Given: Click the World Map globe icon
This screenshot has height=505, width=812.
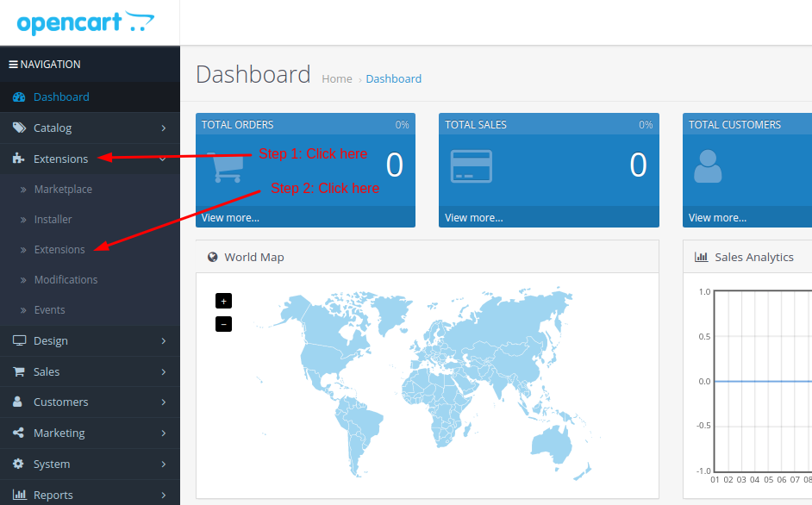Looking at the screenshot, I should click(x=212, y=257).
